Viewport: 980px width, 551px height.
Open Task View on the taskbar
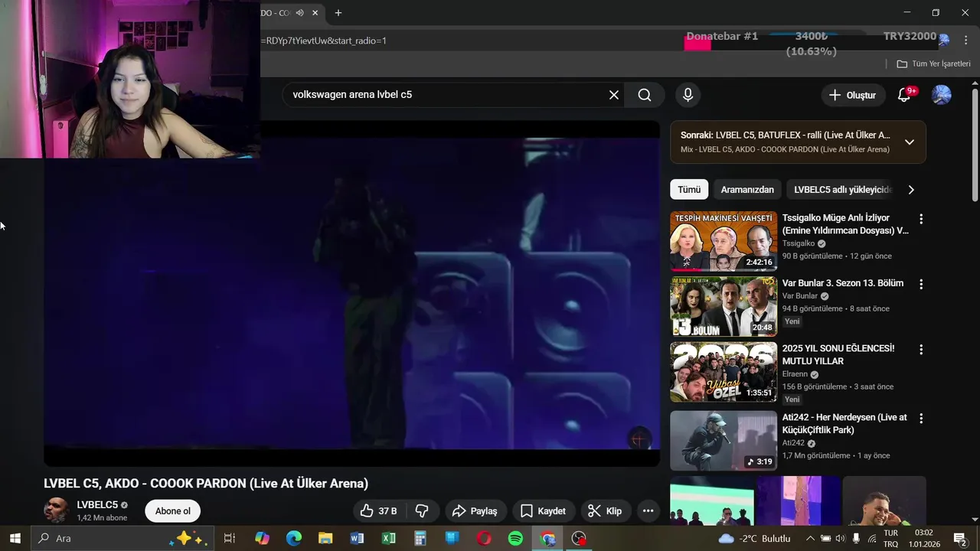click(229, 538)
